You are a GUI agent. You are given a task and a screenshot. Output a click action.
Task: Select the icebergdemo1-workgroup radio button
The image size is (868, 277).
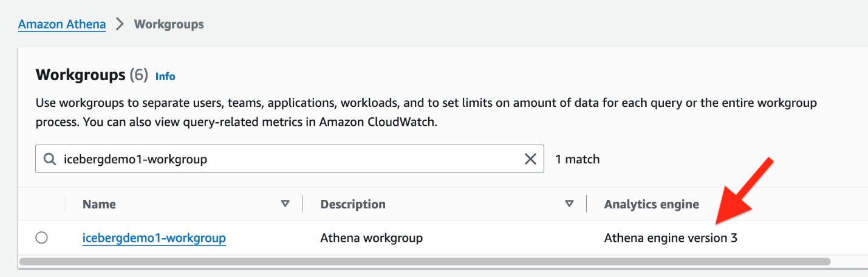click(x=41, y=238)
